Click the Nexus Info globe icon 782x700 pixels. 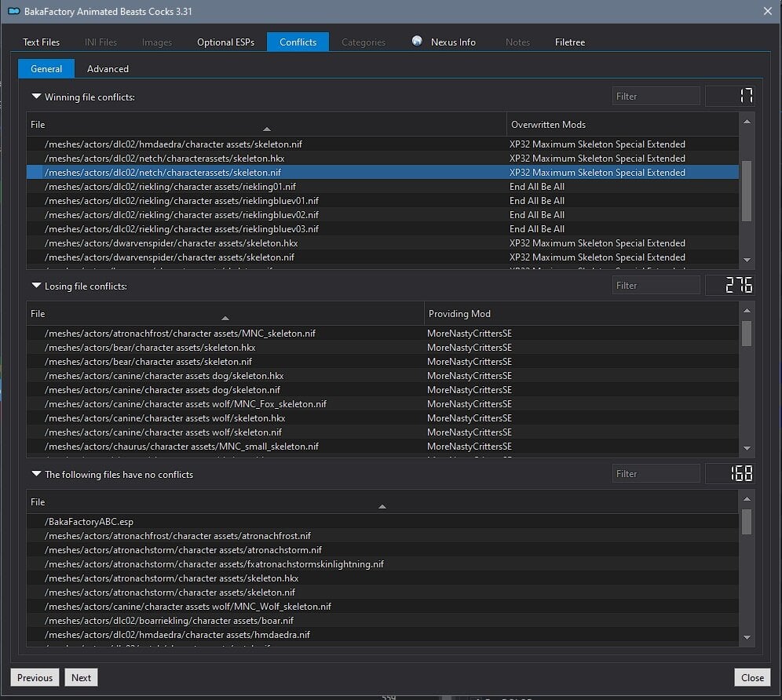(417, 41)
